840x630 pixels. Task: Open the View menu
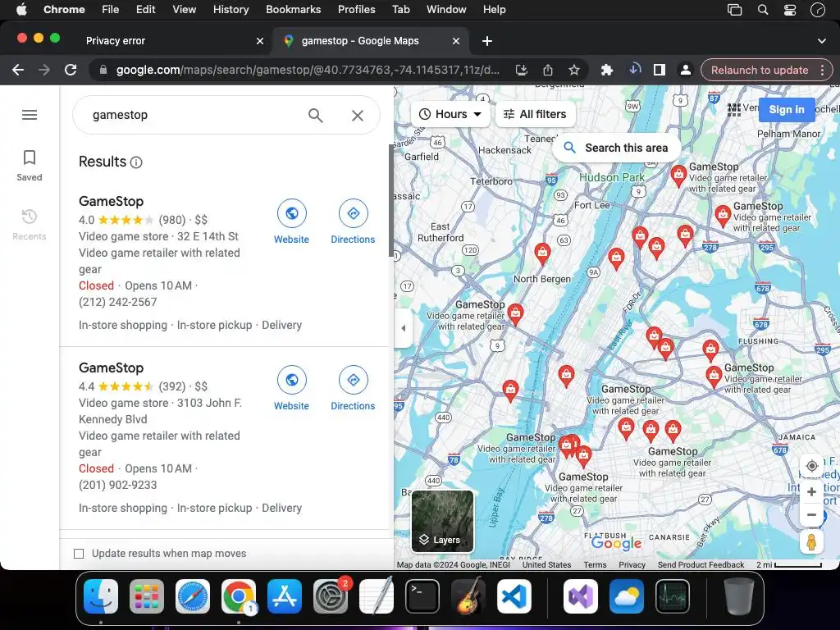pyautogui.click(x=185, y=10)
